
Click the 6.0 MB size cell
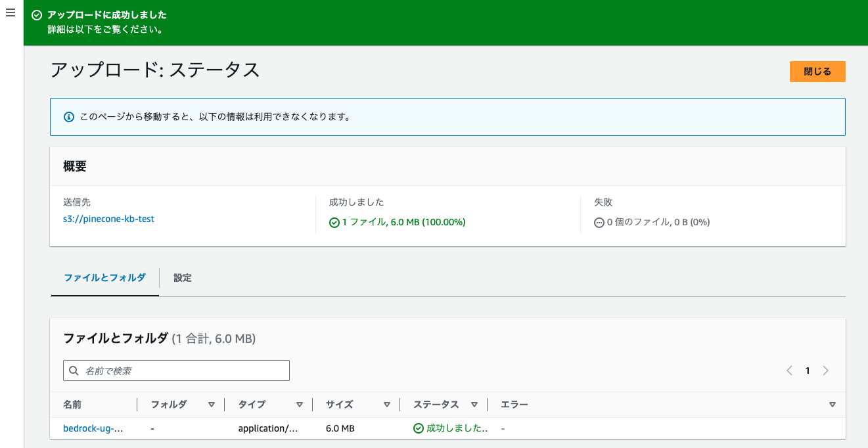point(340,428)
